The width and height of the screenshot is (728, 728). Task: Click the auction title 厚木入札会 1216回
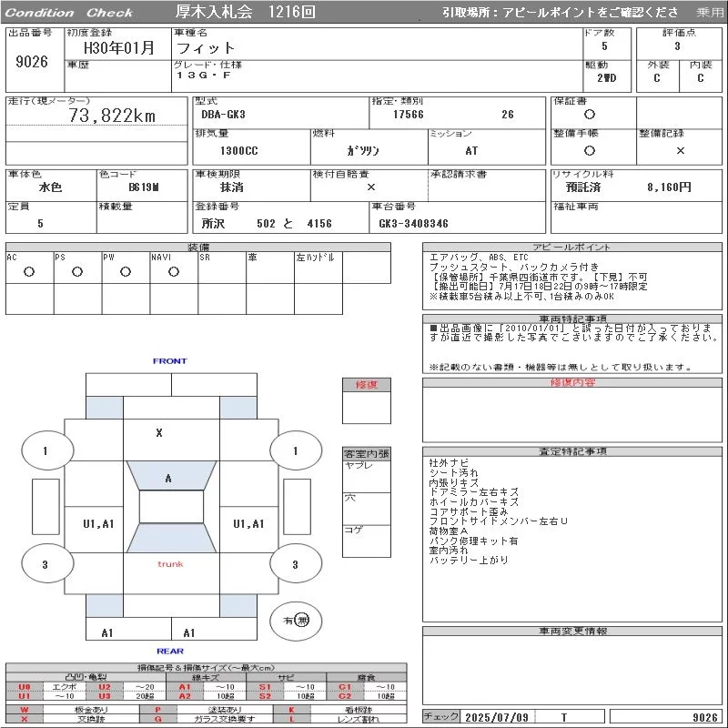pyautogui.click(x=245, y=12)
